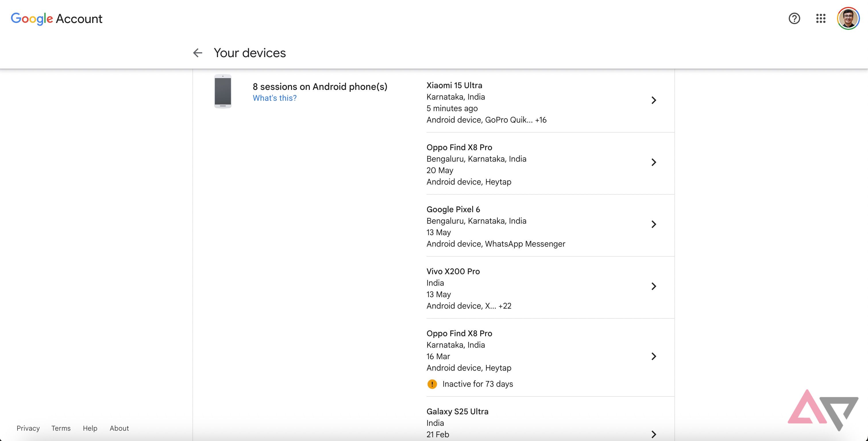Click the Google Account logo
The height and width of the screenshot is (441, 868).
click(56, 19)
